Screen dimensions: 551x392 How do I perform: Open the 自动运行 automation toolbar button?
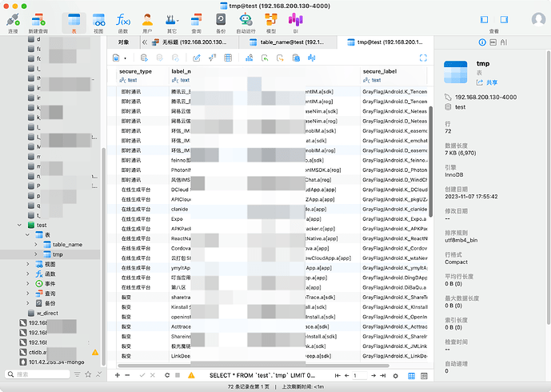pos(246,23)
